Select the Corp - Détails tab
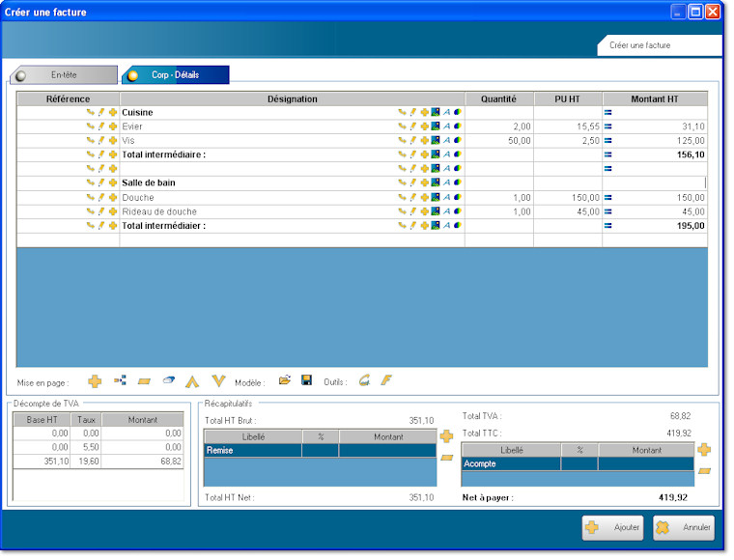 click(x=175, y=74)
